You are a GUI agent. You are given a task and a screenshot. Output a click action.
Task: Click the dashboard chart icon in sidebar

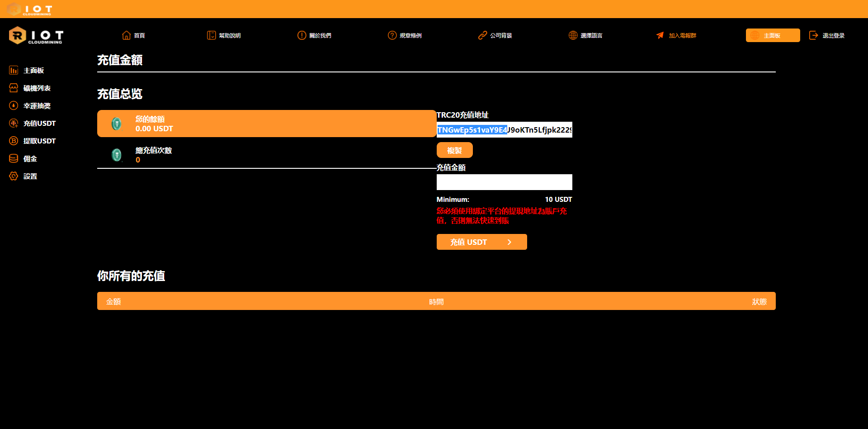click(x=14, y=70)
